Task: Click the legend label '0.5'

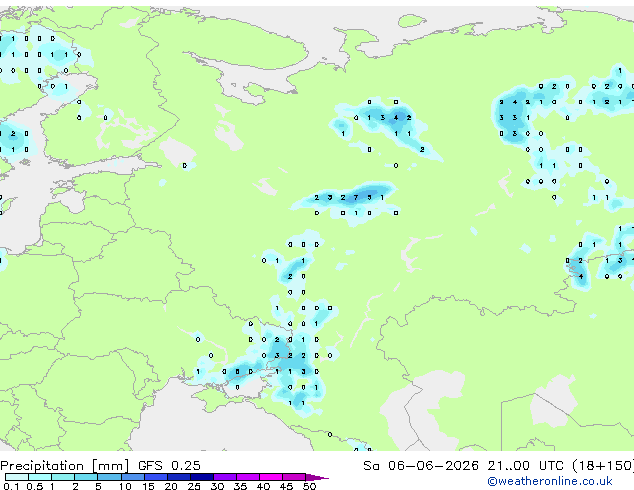Action: click(34, 486)
